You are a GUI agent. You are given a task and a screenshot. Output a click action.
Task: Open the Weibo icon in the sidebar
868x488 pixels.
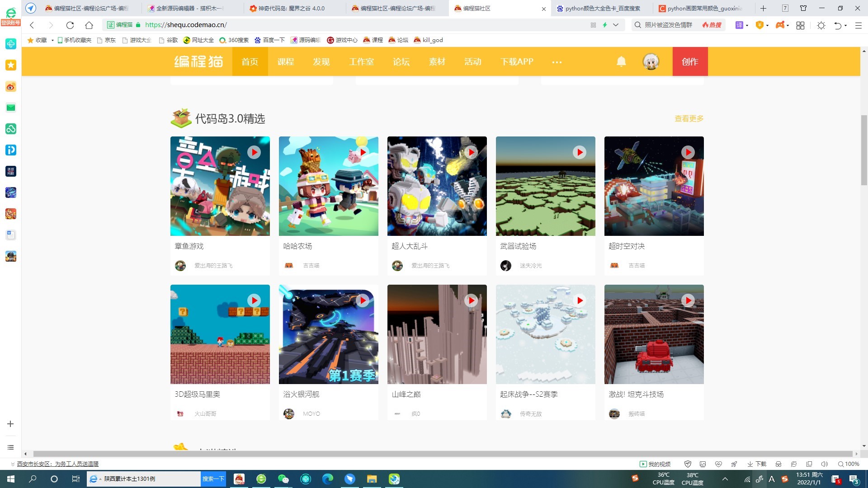pyautogui.click(x=11, y=86)
